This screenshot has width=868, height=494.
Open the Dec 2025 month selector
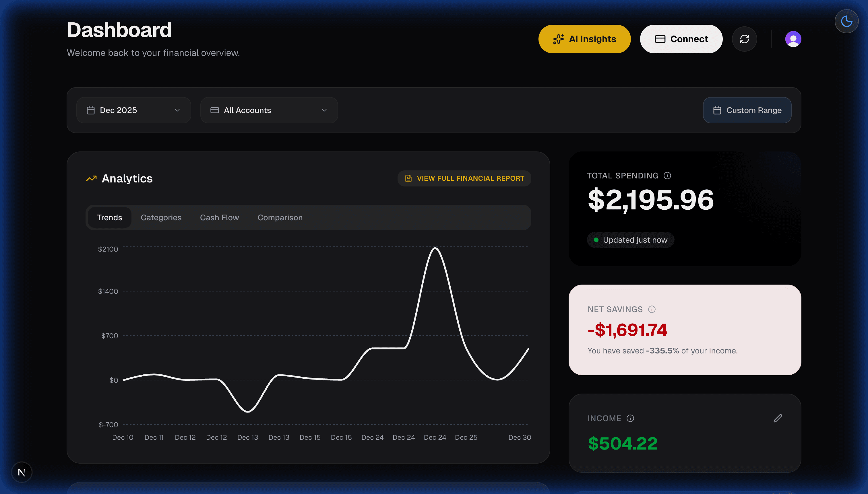coord(133,110)
